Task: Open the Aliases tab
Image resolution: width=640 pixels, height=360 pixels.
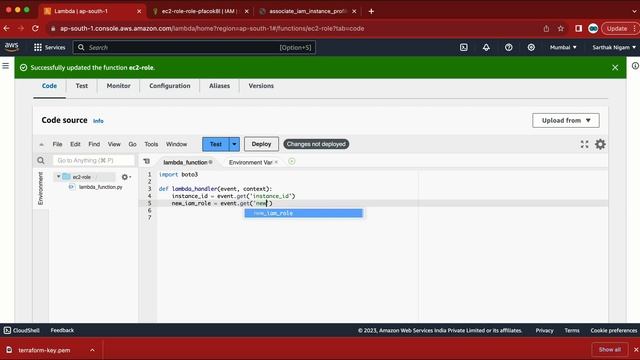Action: click(x=220, y=86)
